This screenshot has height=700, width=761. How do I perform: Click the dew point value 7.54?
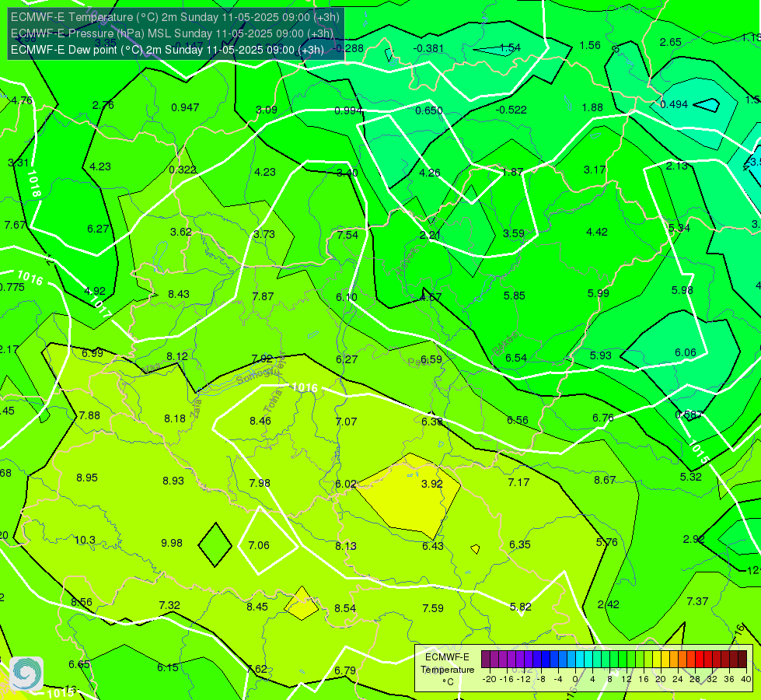(x=347, y=235)
